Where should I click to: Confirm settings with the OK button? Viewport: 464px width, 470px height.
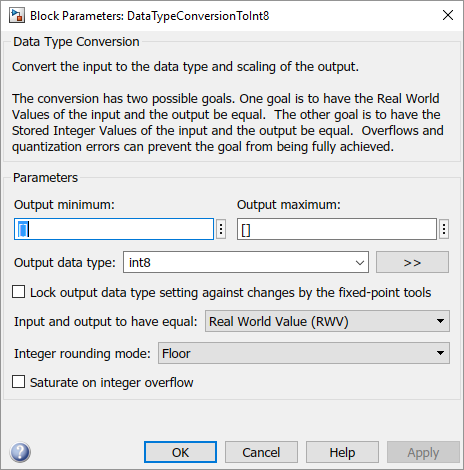pyautogui.click(x=180, y=452)
